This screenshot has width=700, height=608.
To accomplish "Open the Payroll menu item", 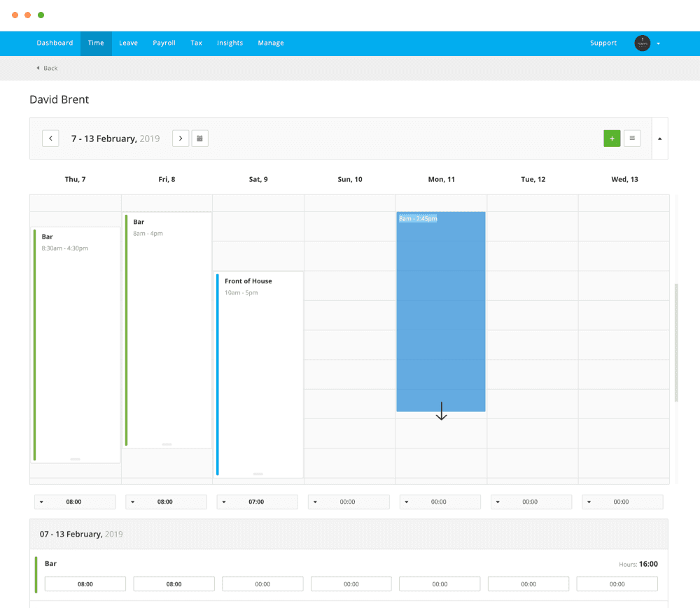I will 164,43.
